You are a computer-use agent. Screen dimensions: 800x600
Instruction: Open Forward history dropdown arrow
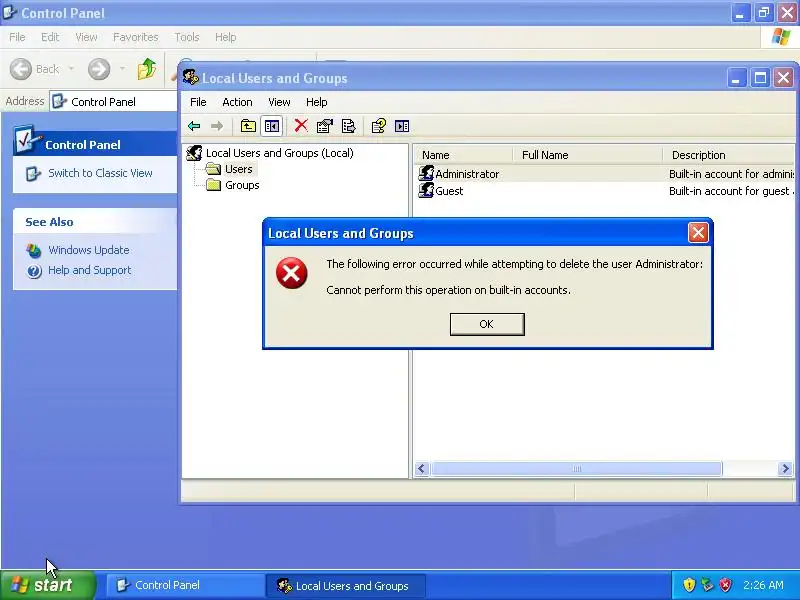point(122,69)
